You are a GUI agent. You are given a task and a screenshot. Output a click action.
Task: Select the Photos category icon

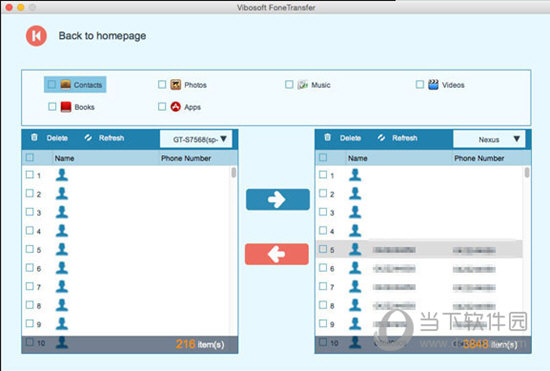175,85
